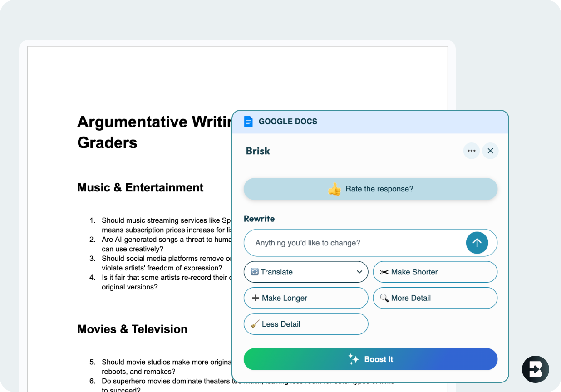Click the Make Longer button
This screenshot has height=392, width=561.
pyautogui.click(x=306, y=298)
